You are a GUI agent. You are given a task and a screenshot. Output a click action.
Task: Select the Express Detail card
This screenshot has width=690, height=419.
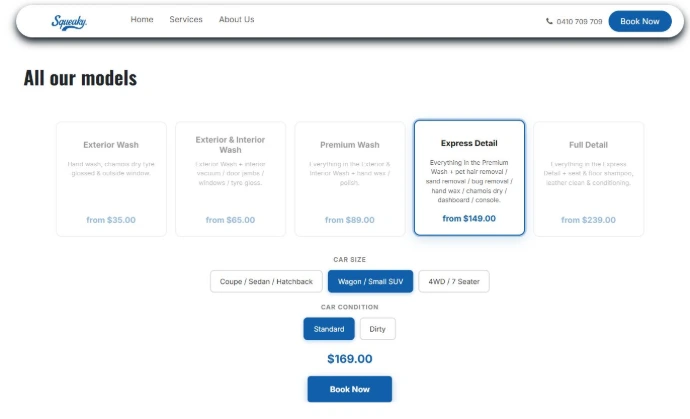click(469, 178)
